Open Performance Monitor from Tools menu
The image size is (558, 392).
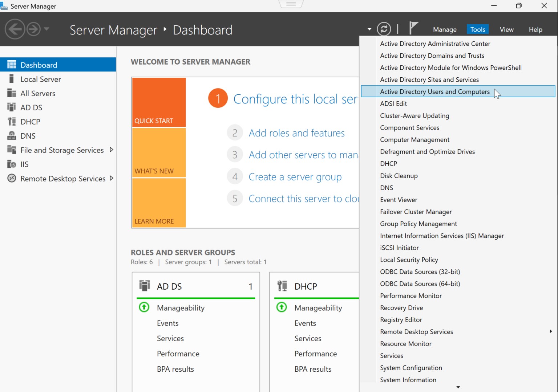click(458, 295)
